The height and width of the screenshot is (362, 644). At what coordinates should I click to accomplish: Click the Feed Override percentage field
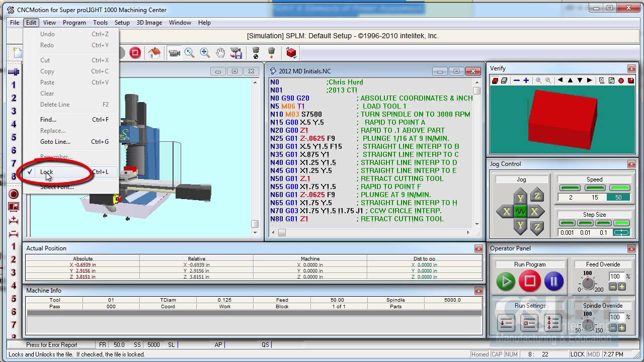[616, 277]
